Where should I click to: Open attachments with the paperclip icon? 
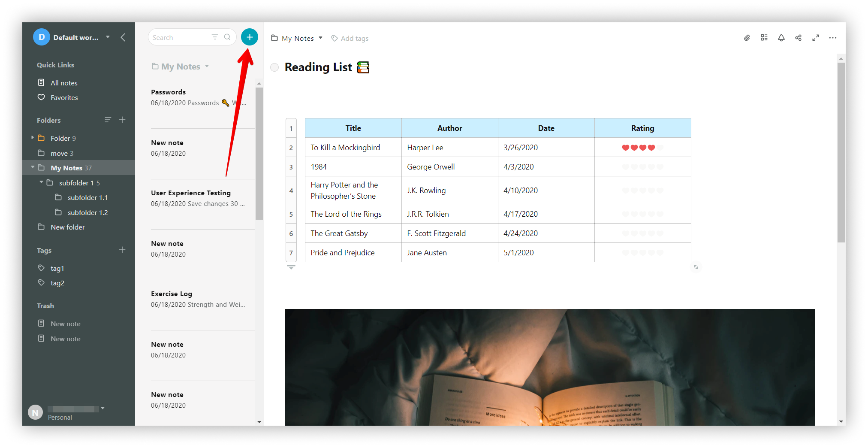point(747,38)
